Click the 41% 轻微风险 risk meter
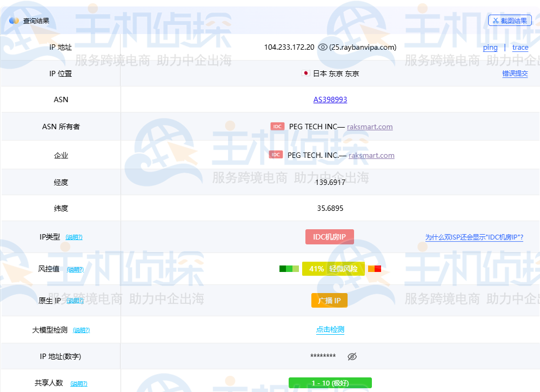 click(335, 268)
